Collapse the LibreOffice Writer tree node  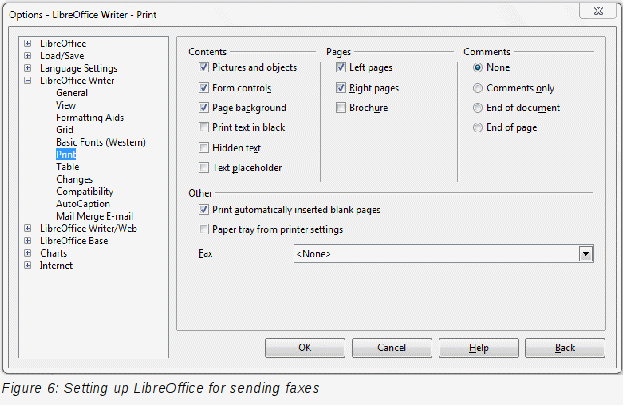coord(27,80)
